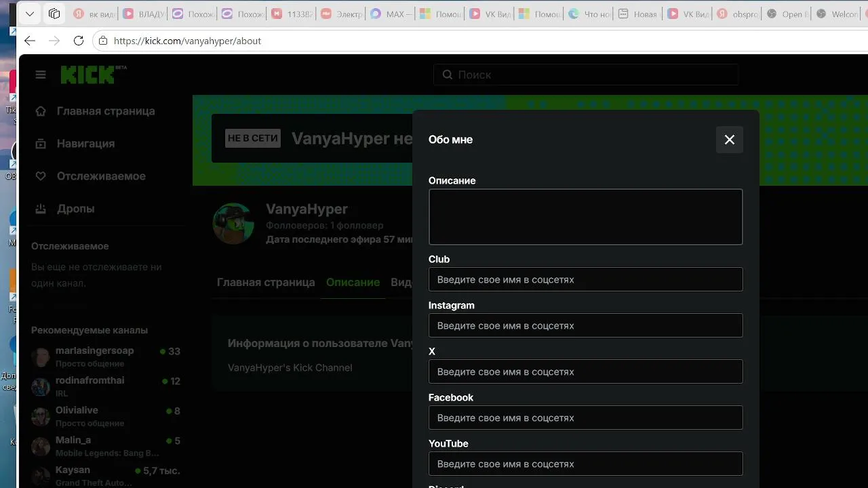Click the rodinafromthai avatar
Screen dimensions: 868x488
pyautogui.click(x=41, y=387)
